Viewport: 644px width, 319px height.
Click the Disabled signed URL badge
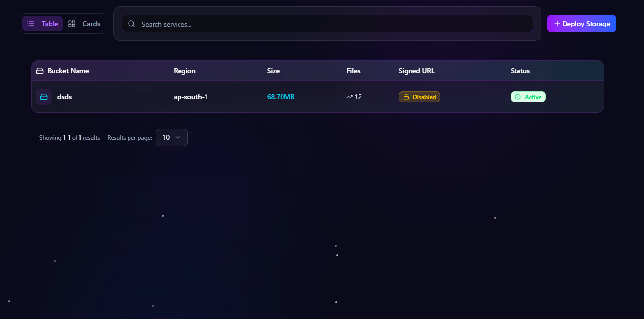point(419,97)
